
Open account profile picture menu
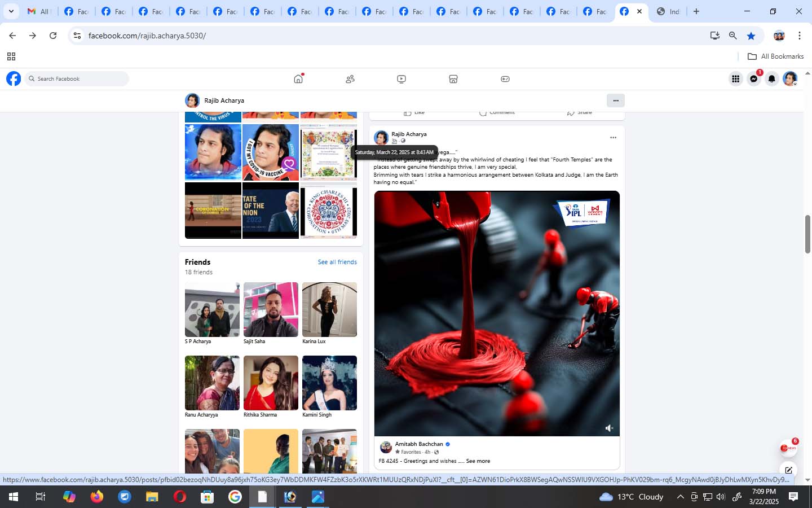point(790,79)
